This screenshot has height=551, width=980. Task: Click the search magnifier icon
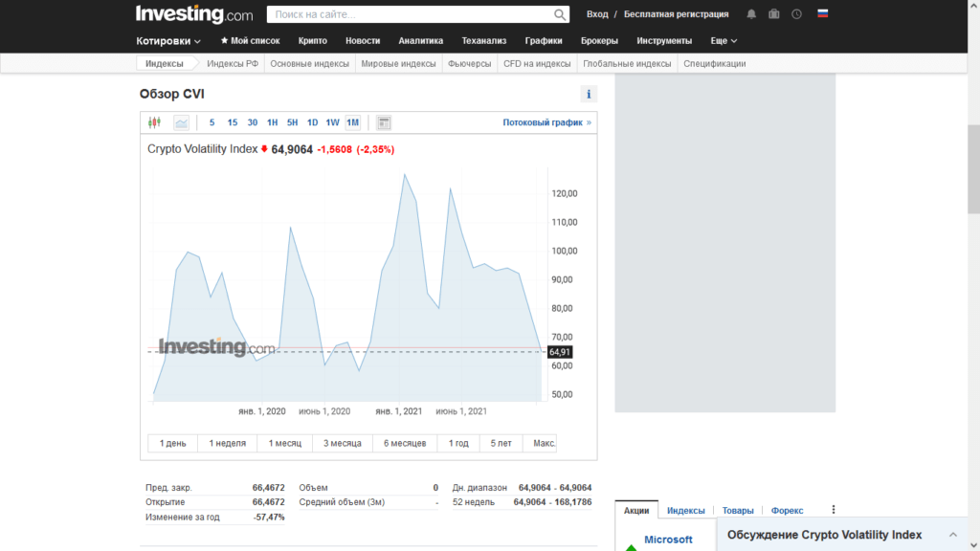561,14
